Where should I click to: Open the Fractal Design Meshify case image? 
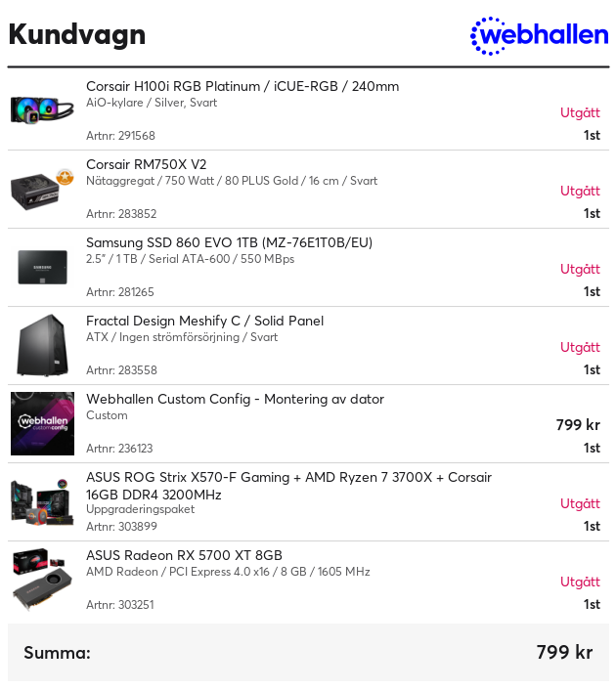pyautogui.click(x=42, y=345)
